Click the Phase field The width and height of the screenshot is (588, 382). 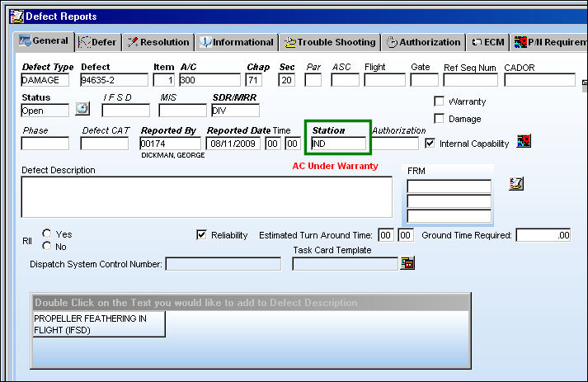pos(45,144)
